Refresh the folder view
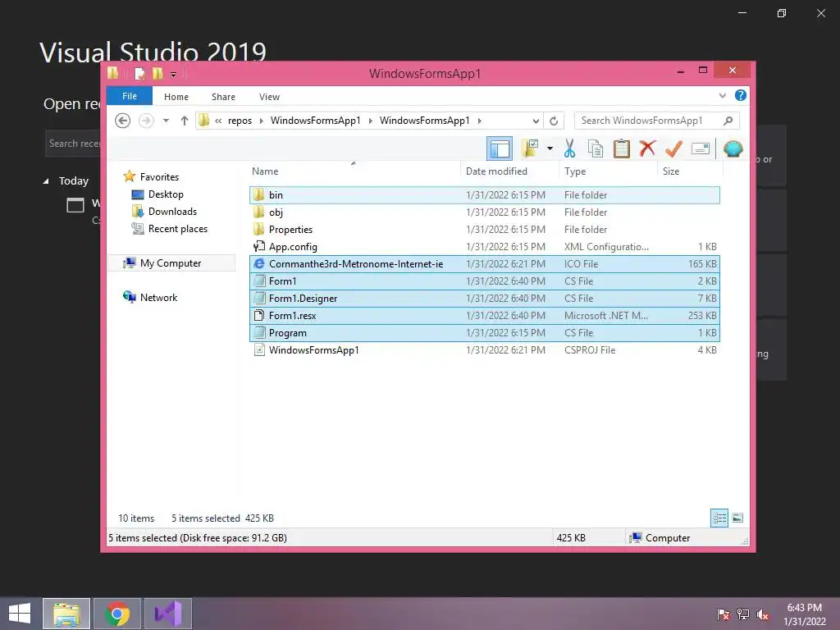 (554, 121)
